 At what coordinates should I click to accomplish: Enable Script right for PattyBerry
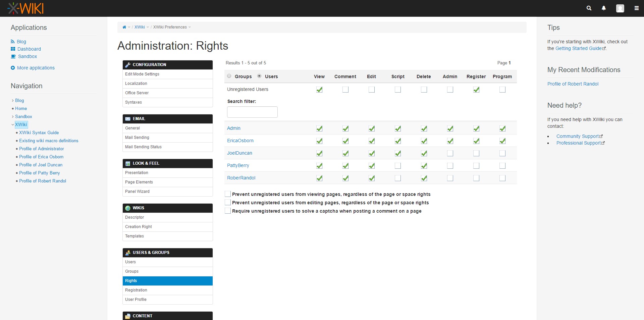[398, 166]
